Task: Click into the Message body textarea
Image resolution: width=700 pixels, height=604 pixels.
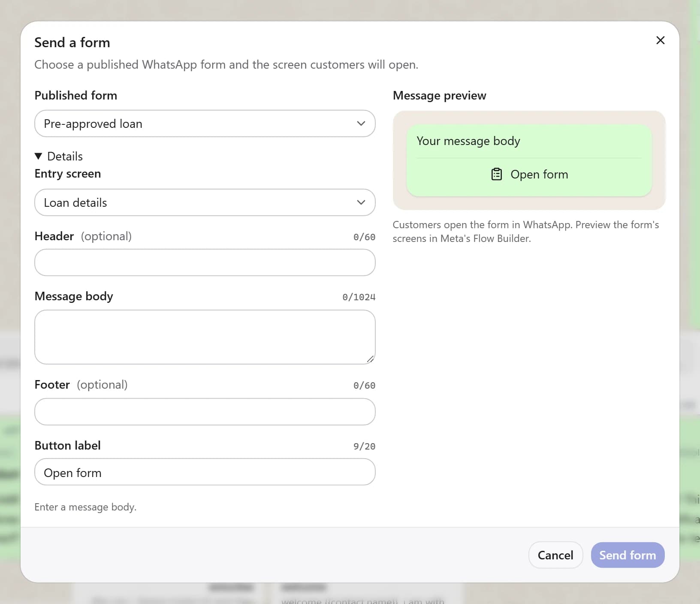Action: coord(205,337)
